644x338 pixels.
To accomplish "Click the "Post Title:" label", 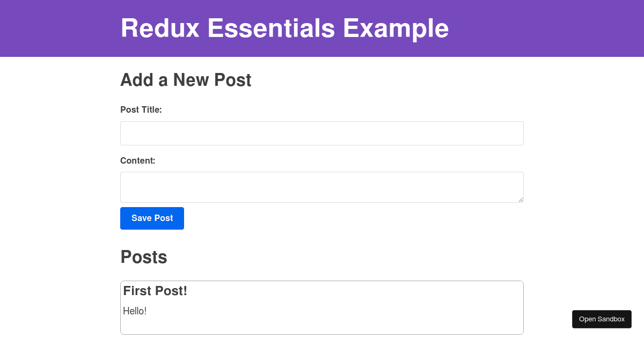I will click(x=141, y=109).
